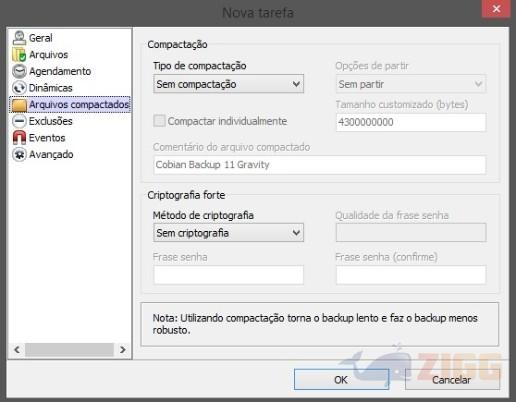Screen dimensions: 516x402
Task: Click the Geral user icon
Action: point(19,38)
